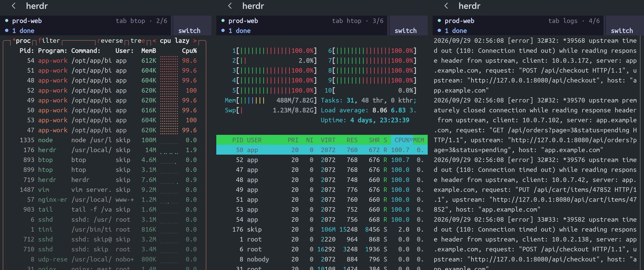This screenshot has width=644, height=270.
Task: Click the 'Program:' column header in btop
Action: pyautogui.click(x=53, y=51)
